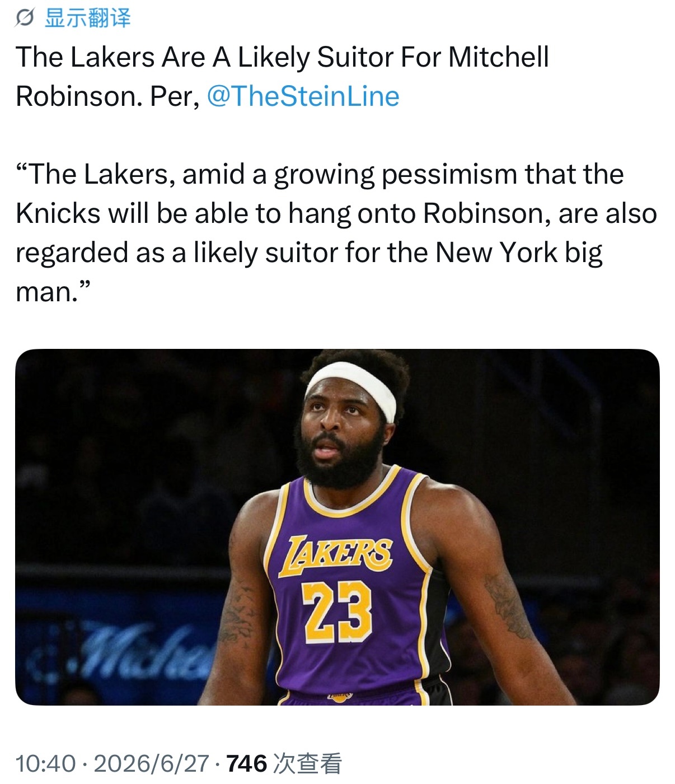Select the headline line starting "The Lakers Are"
The image size is (675, 784).
click(x=283, y=57)
